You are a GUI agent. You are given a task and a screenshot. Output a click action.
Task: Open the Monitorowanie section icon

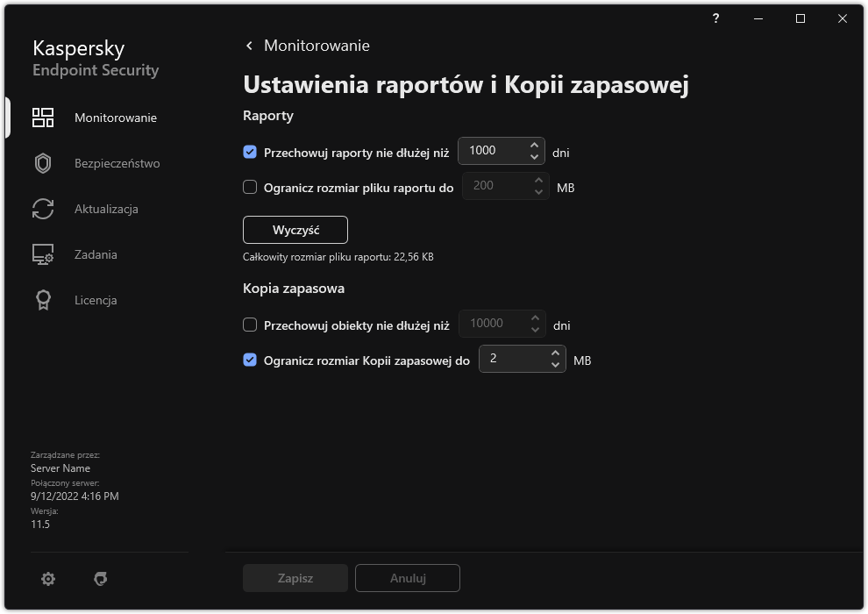(x=42, y=117)
